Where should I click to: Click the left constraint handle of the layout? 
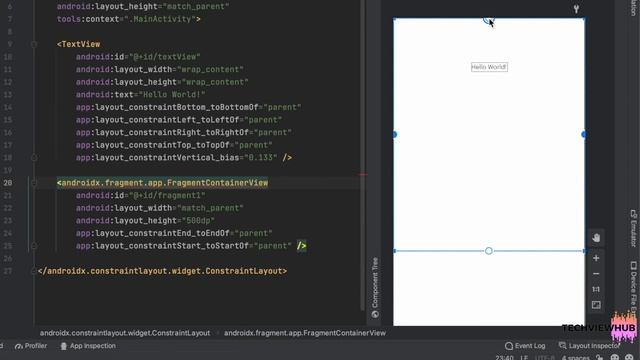[x=395, y=134]
